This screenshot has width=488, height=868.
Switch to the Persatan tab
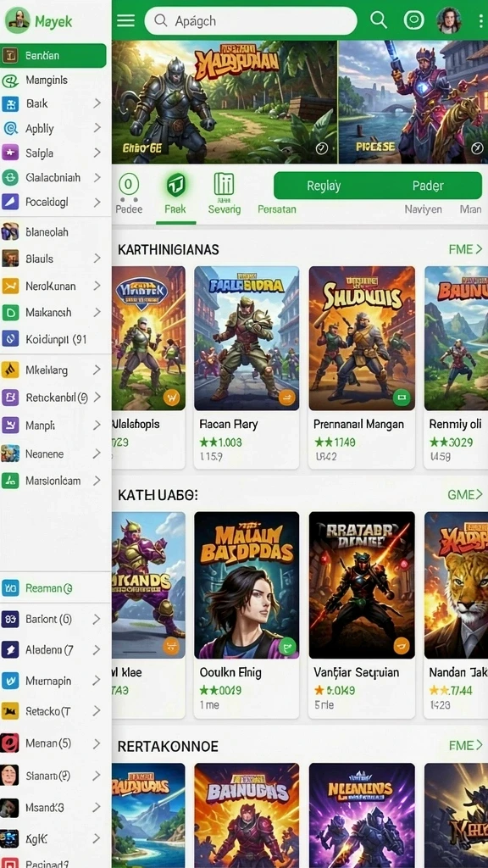coord(277,209)
